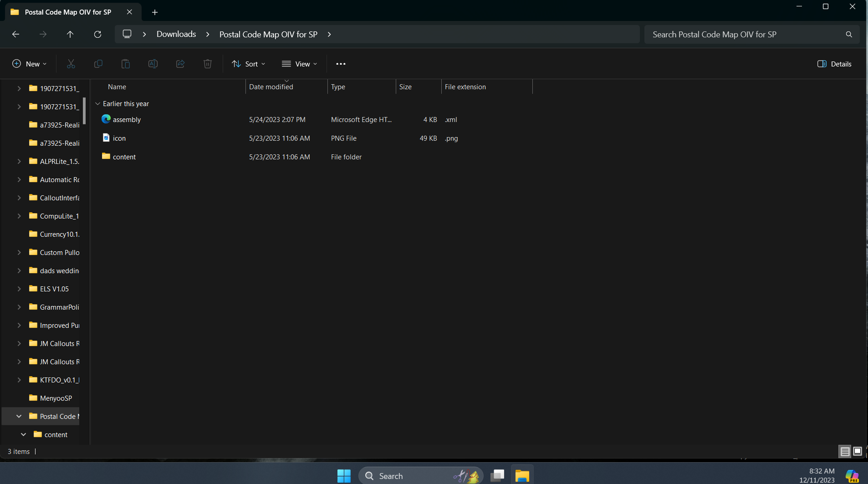Click the Search Postal Code Map search box
This screenshot has width=868, height=484.
(747, 35)
